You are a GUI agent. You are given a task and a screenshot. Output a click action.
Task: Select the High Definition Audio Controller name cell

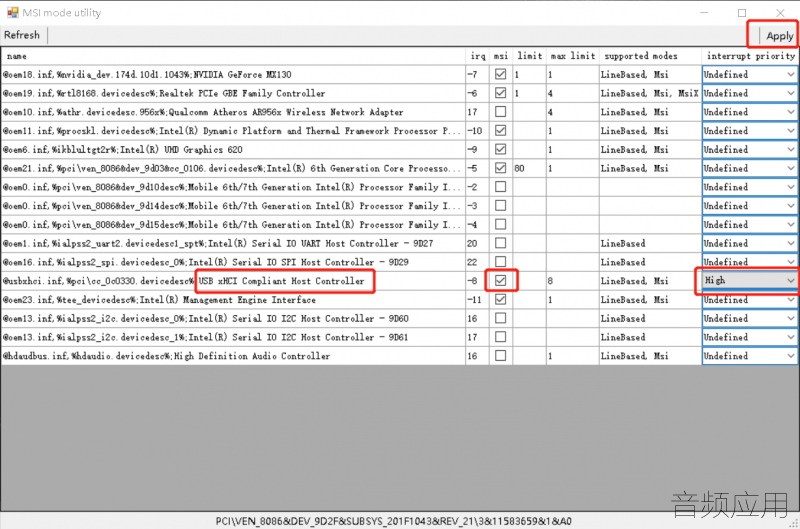coord(233,356)
